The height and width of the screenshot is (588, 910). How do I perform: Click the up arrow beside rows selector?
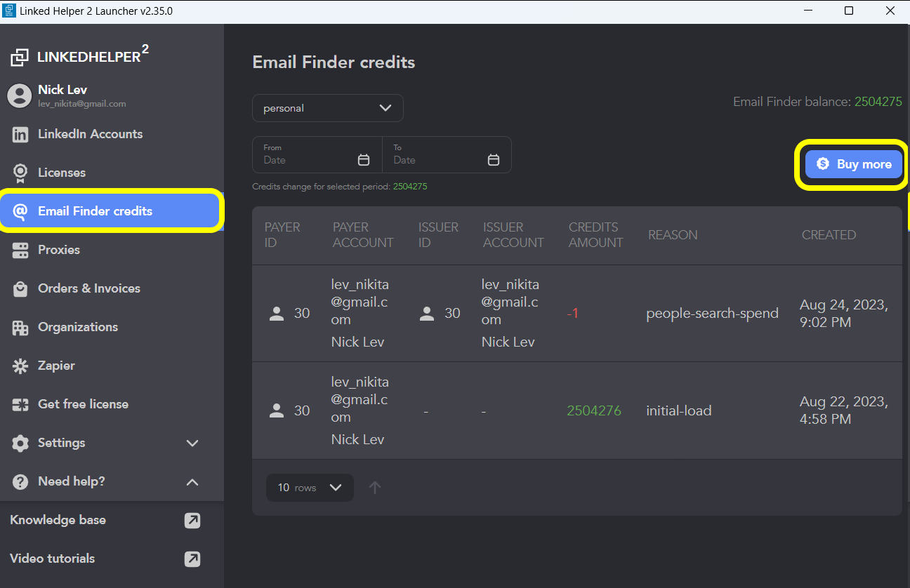[x=375, y=487]
